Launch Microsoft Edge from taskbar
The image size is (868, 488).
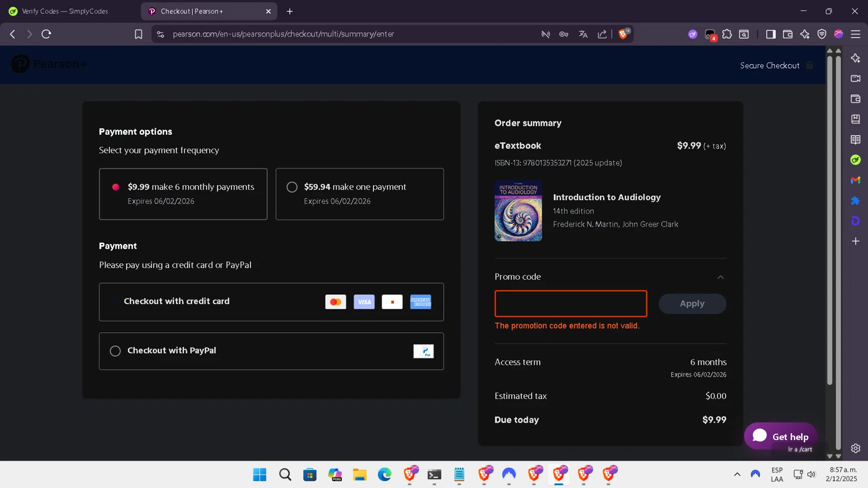385,475
